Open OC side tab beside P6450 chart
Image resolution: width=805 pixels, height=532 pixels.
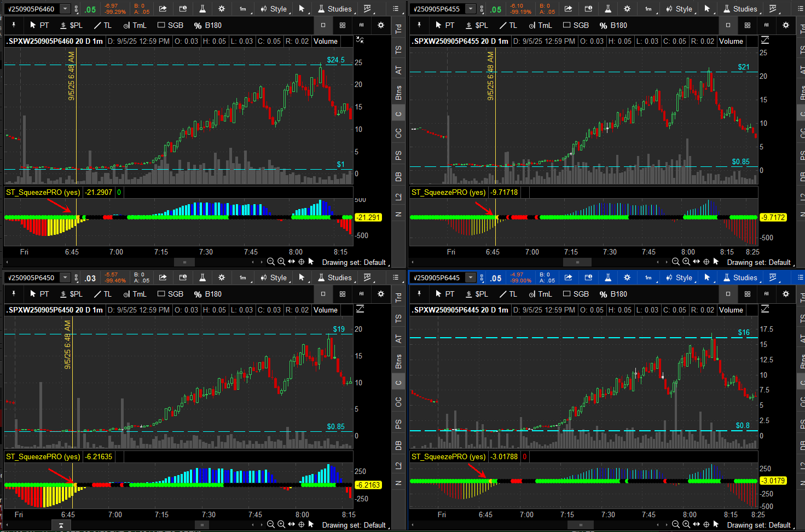pyautogui.click(x=398, y=402)
